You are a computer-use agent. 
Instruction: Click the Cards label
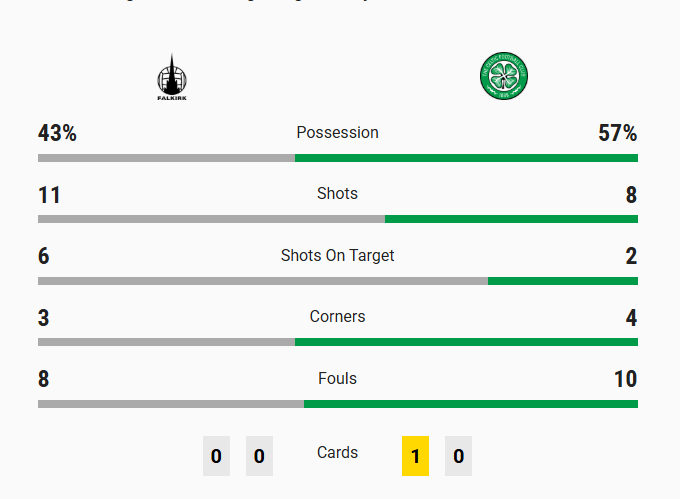(x=337, y=453)
